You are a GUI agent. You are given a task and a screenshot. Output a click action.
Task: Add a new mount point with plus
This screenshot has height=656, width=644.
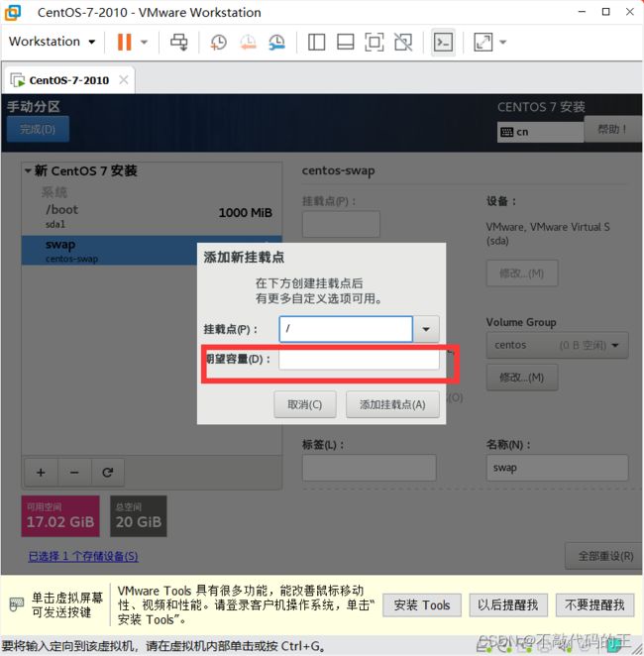pos(41,473)
